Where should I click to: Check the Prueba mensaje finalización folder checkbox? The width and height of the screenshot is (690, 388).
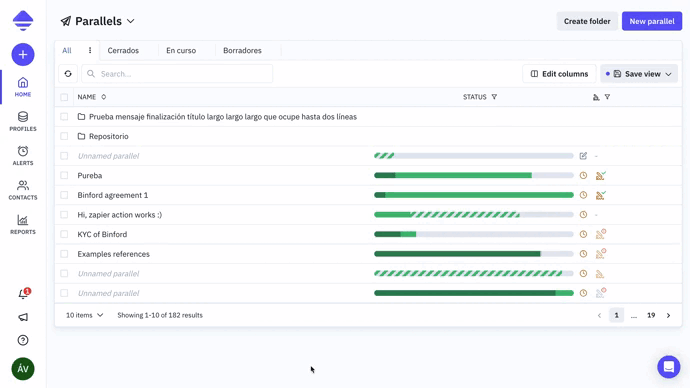[64, 117]
